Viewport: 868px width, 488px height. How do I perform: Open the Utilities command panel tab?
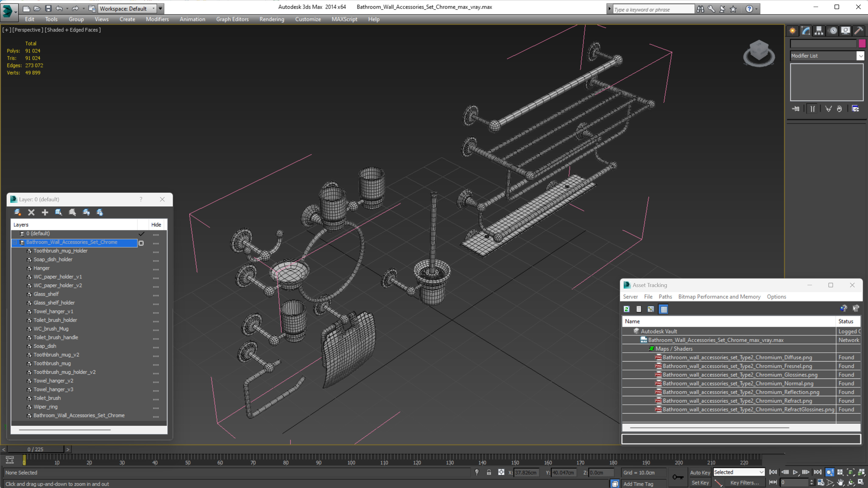[859, 31]
